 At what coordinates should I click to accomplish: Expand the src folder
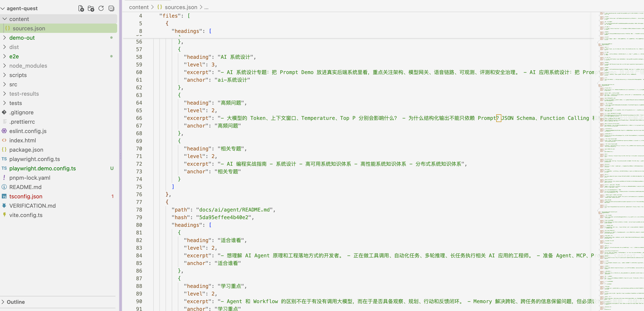click(5, 84)
